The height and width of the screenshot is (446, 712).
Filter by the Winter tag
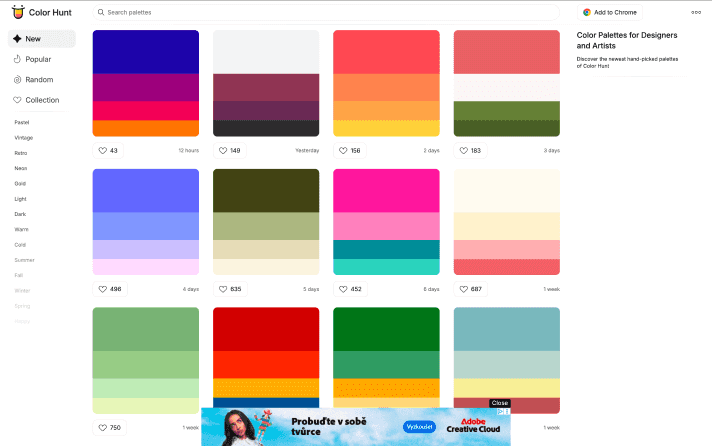click(22, 291)
